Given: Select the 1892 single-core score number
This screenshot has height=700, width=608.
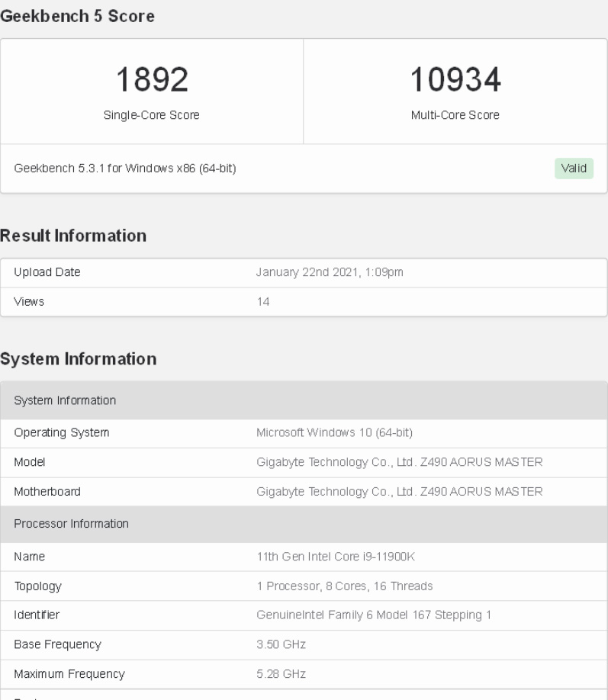Looking at the screenshot, I should [x=152, y=79].
